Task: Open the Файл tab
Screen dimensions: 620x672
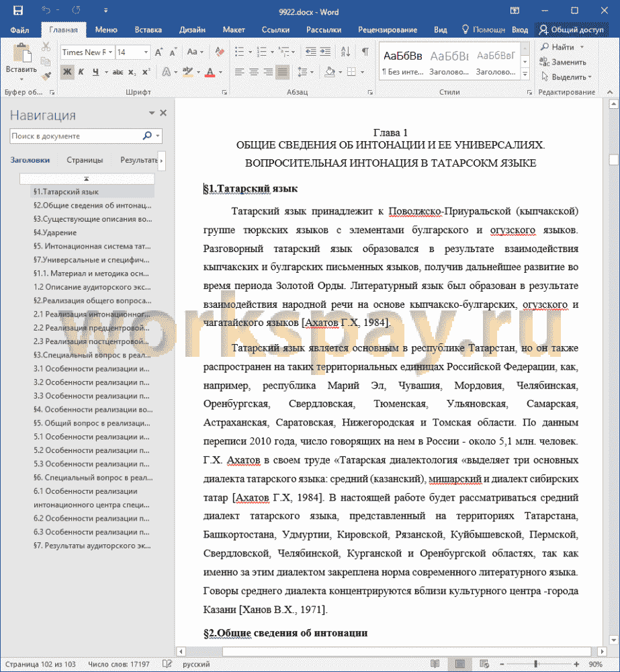Action: coord(19,30)
